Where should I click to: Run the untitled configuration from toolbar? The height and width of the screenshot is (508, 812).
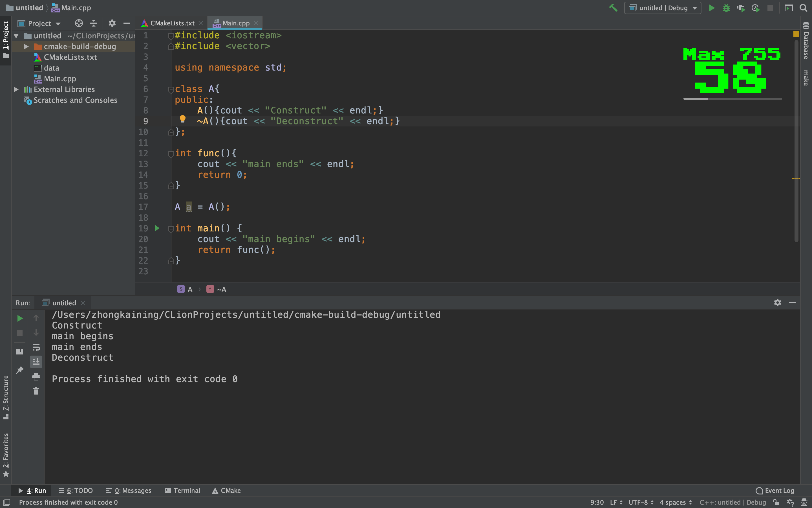click(x=712, y=8)
